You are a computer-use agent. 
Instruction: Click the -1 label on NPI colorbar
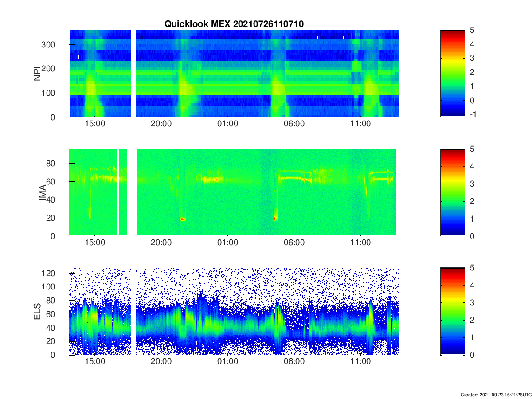click(x=473, y=114)
